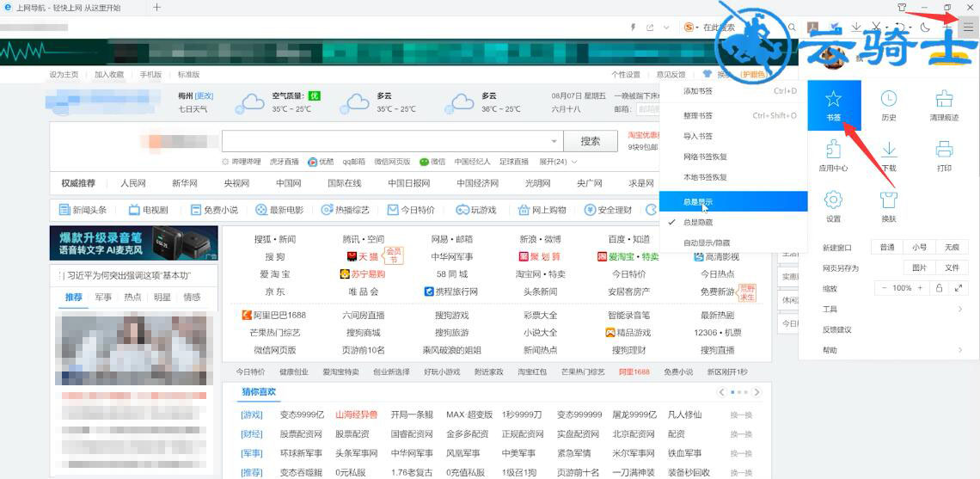Click the fullscreen expand icon in zoom row

coord(959,288)
